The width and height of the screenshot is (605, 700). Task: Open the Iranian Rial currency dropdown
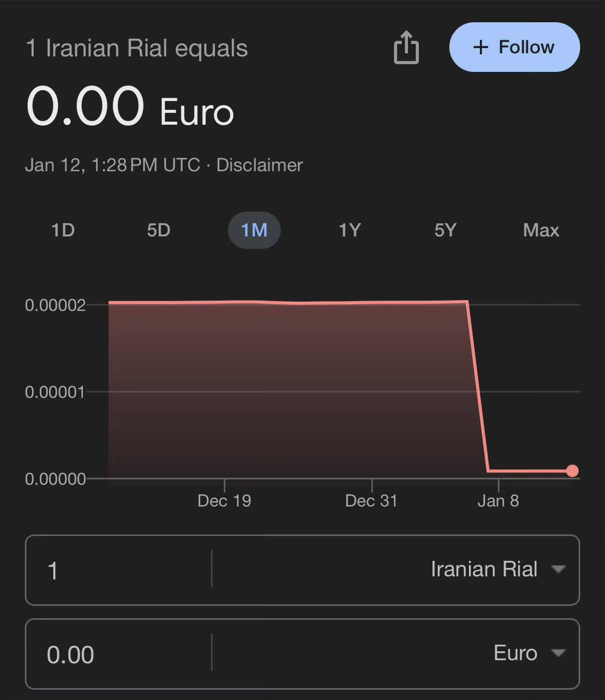(497, 570)
